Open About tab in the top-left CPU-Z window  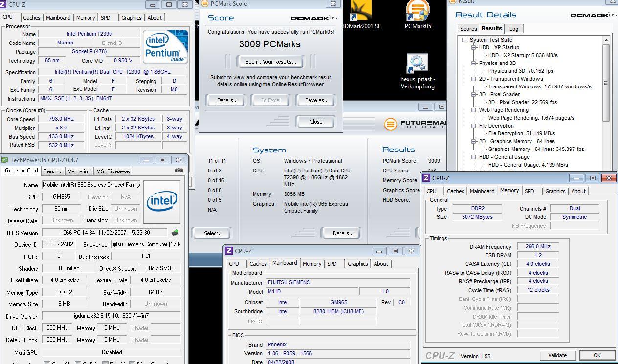154,18
